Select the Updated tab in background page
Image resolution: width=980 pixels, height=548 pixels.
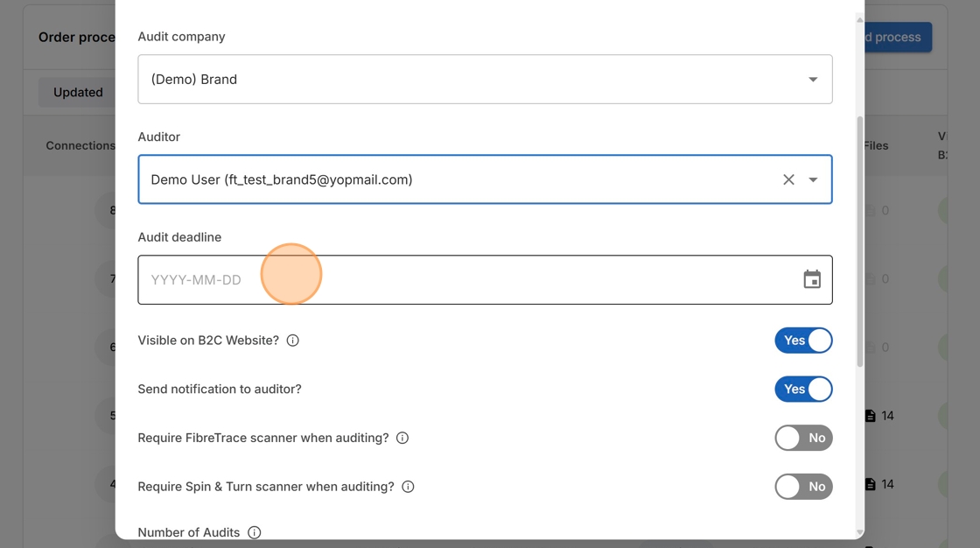tap(78, 93)
